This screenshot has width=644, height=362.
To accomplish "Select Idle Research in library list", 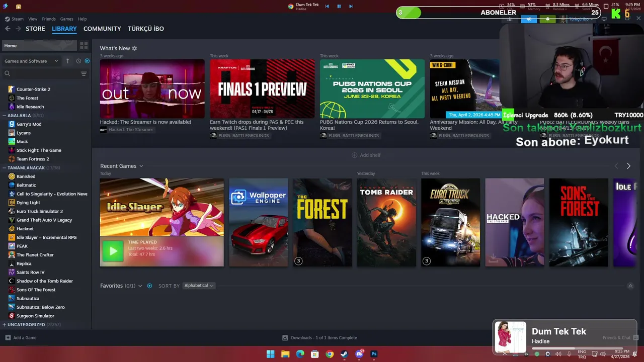I will pos(30,107).
